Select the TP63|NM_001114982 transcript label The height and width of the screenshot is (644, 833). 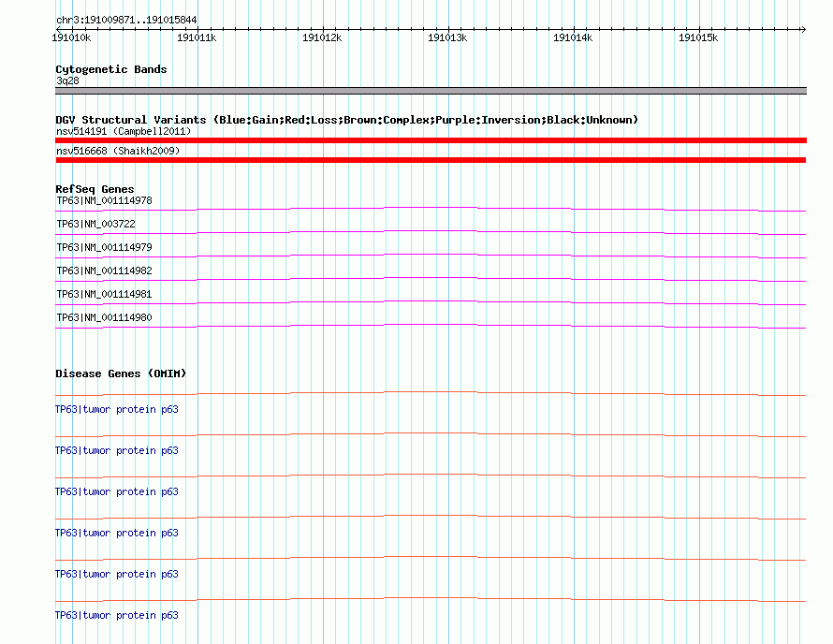tap(104, 271)
